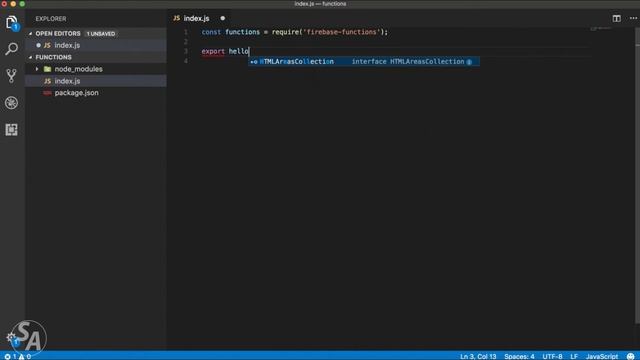
Task: Open the Source Control view icon
Action: click(11, 76)
